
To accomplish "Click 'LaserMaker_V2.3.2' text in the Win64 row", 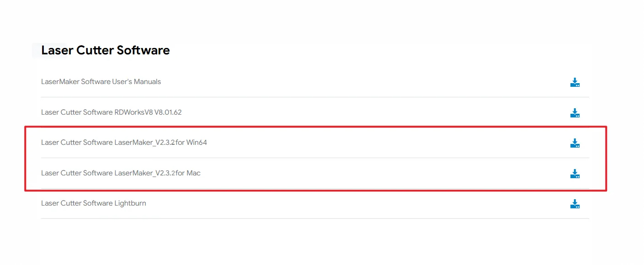I will coord(144,143).
